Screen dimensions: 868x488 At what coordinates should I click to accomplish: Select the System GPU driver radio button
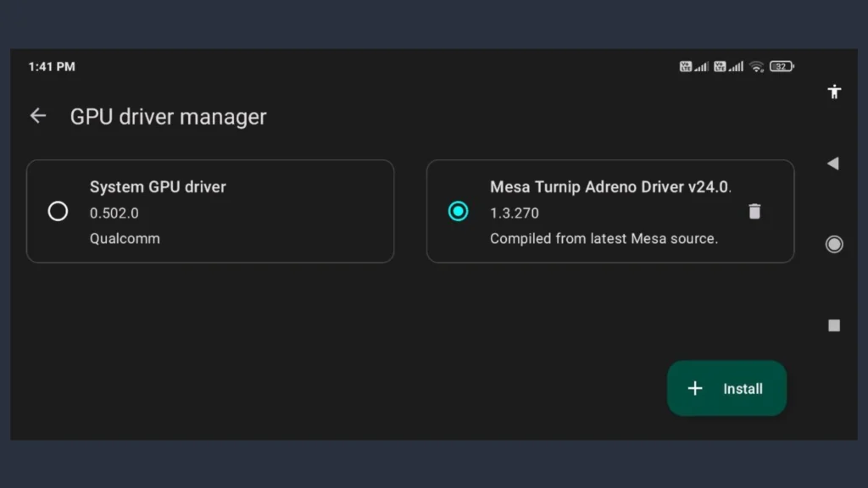coord(58,211)
